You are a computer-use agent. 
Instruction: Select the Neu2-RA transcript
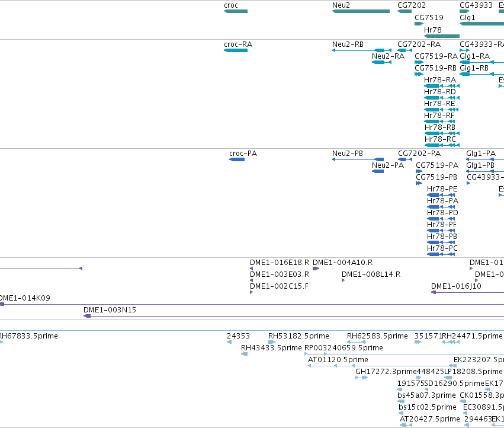[381, 62]
